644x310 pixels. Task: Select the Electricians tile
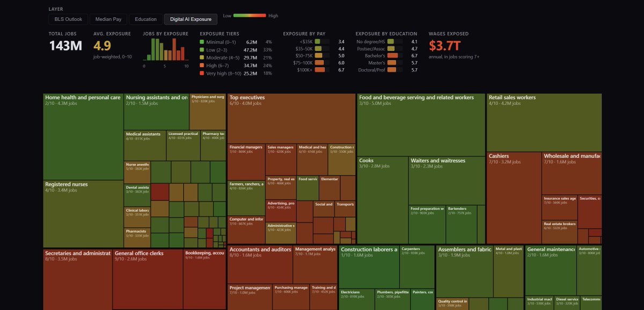pyautogui.click(x=356, y=300)
